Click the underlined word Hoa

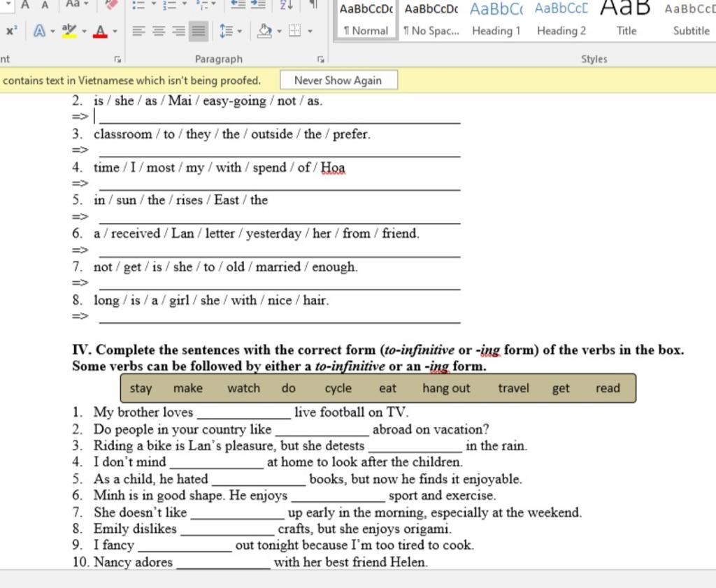click(x=333, y=168)
